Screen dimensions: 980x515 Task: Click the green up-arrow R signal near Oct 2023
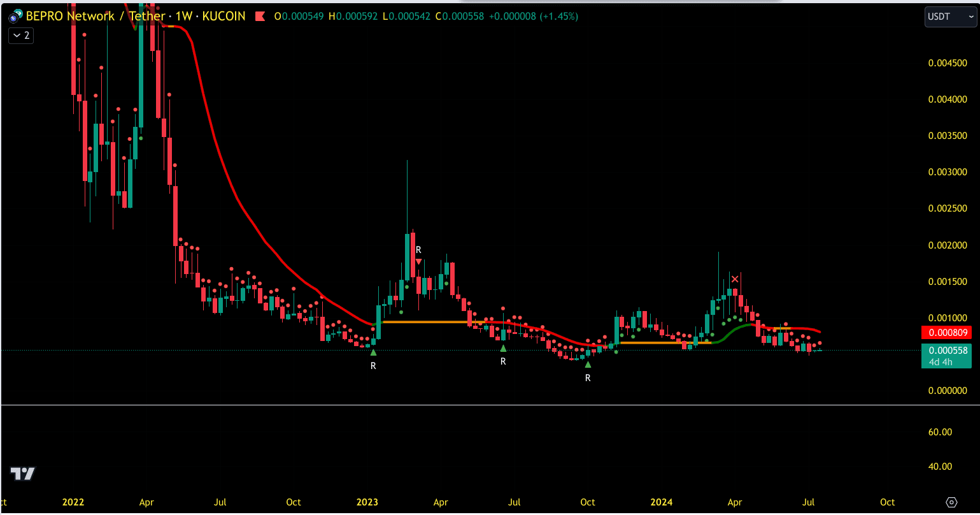(x=588, y=365)
